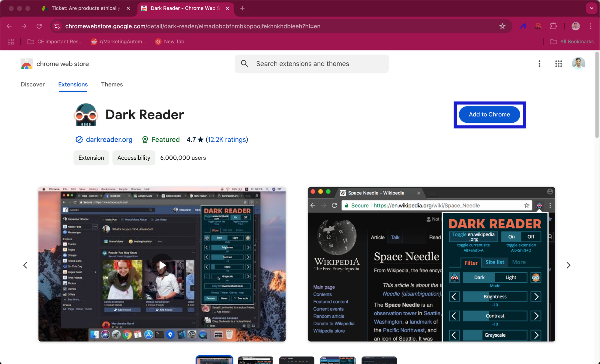
Task: Close the Ticket tab
Action: coord(128,8)
